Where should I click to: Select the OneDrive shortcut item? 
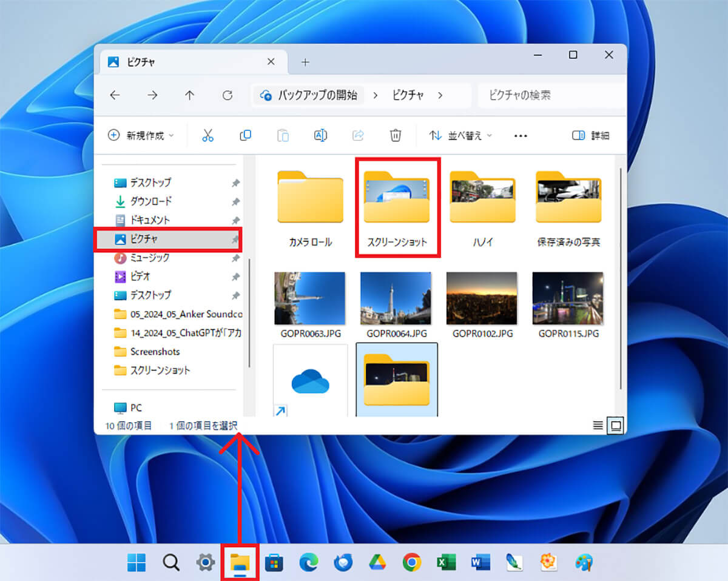click(311, 381)
